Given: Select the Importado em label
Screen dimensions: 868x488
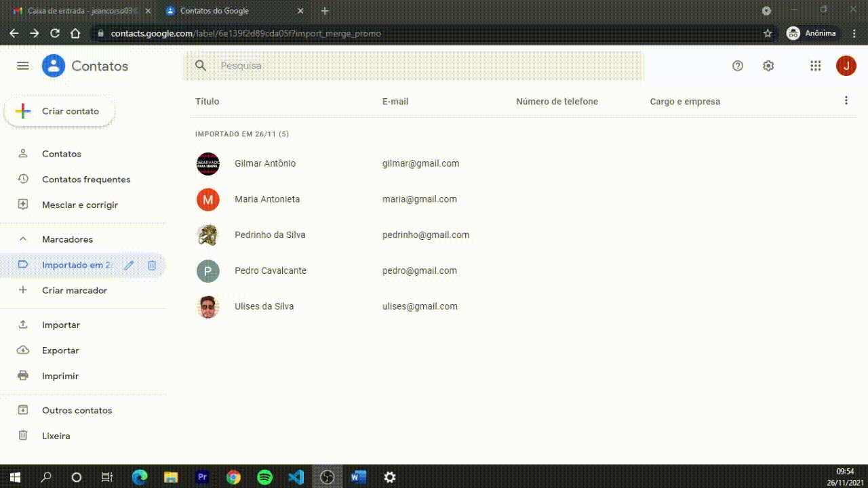Looking at the screenshot, I should (x=77, y=265).
